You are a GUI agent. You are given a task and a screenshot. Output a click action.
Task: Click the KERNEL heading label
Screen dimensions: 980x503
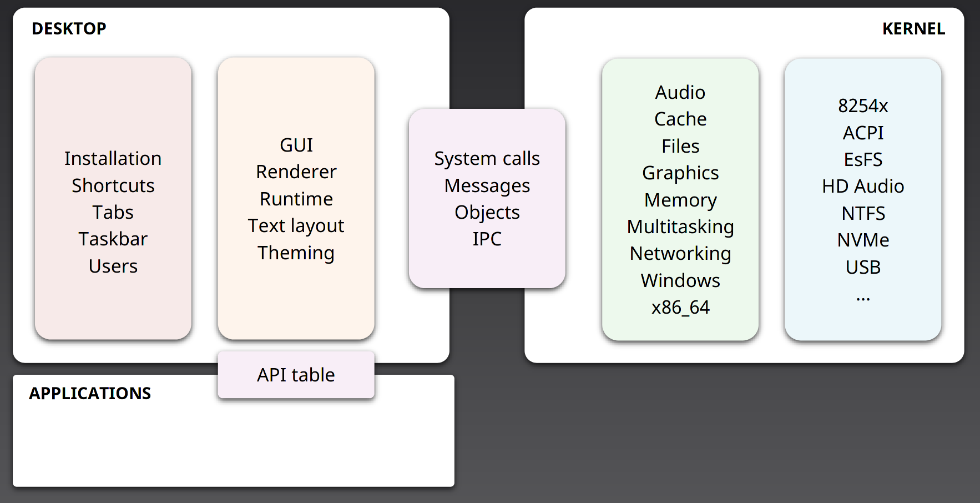point(913,29)
